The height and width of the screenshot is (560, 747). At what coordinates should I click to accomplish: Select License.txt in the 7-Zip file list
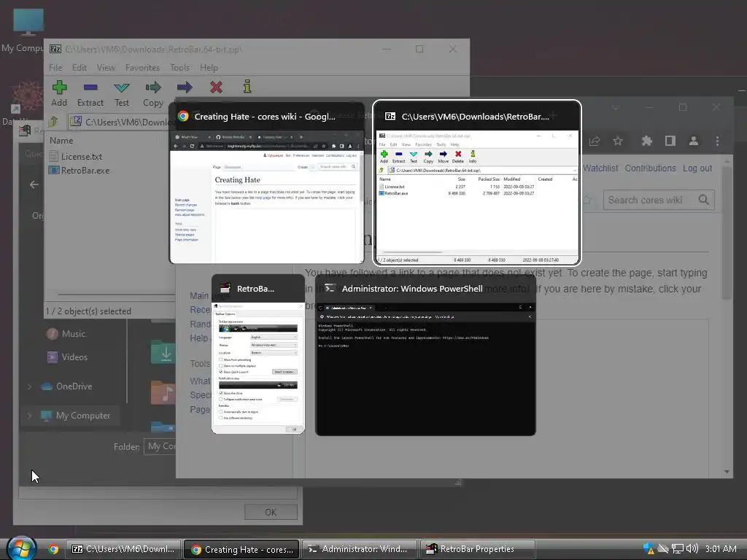pos(76,156)
